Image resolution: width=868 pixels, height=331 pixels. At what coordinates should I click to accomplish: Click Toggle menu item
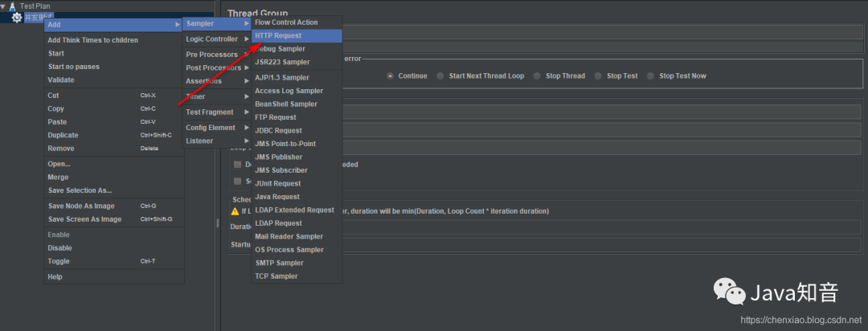pyautogui.click(x=114, y=261)
